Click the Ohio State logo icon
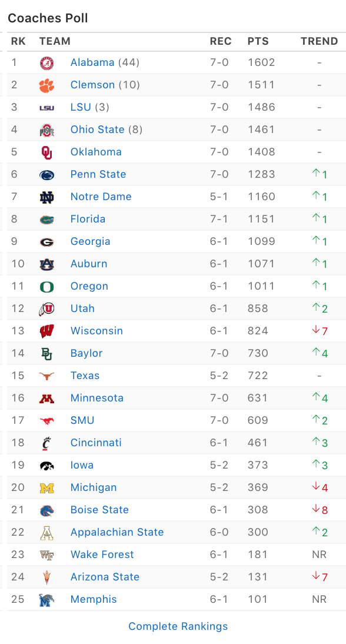The height and width of the screenshot is (644, 346). (47, 130)
